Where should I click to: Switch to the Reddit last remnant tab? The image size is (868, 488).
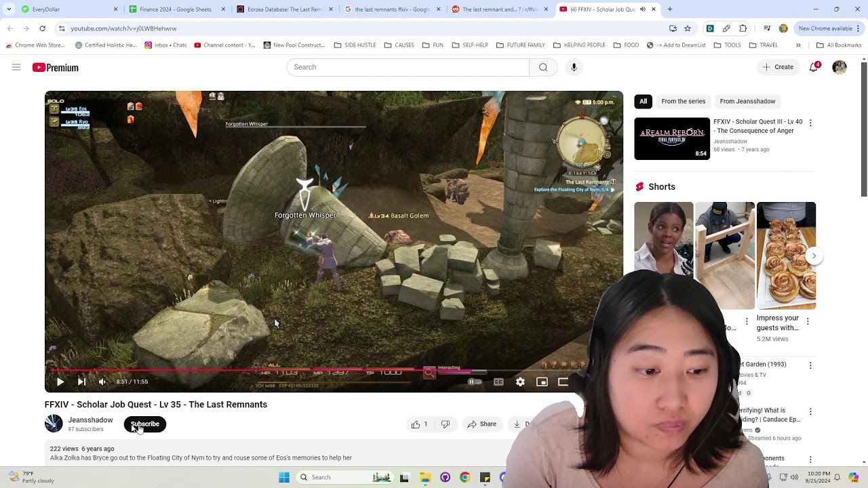(500, 9)
